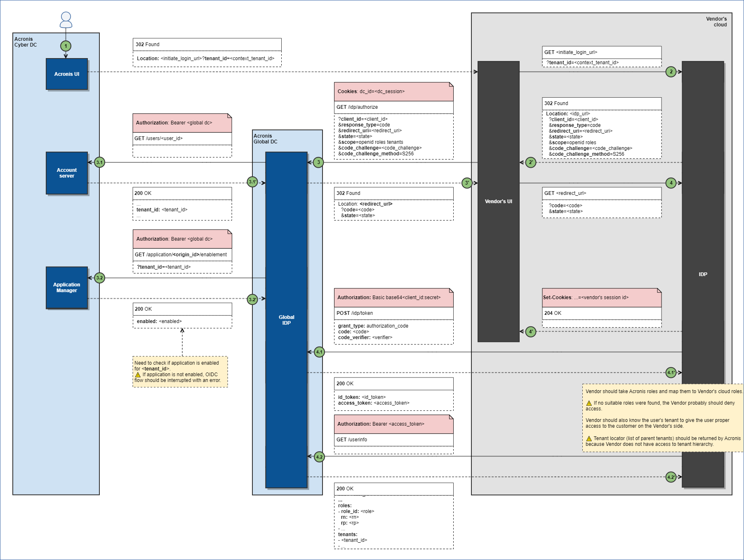
Task: Select the Global IDP lifeline box
Action: (x=286, y=320)
